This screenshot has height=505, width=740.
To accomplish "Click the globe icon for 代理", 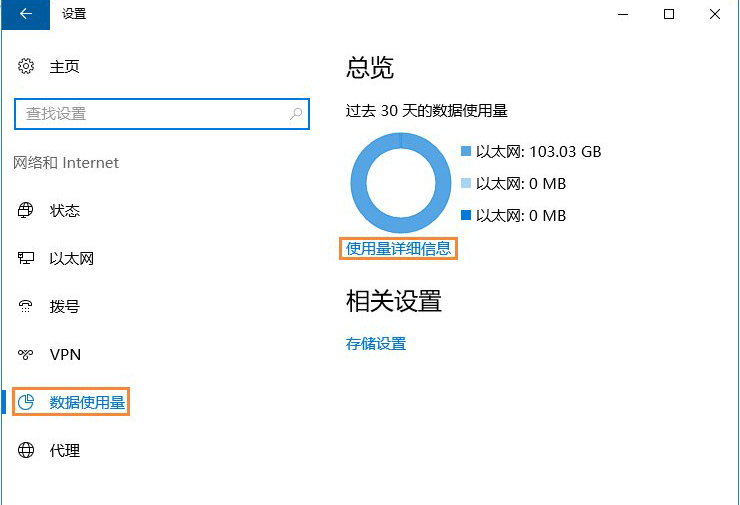I will click(25, 450).
